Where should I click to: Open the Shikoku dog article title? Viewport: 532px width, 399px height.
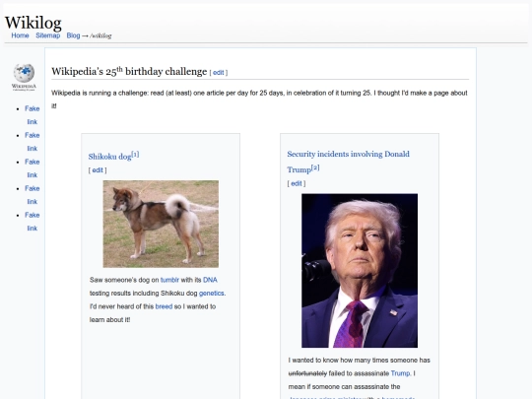109,157
